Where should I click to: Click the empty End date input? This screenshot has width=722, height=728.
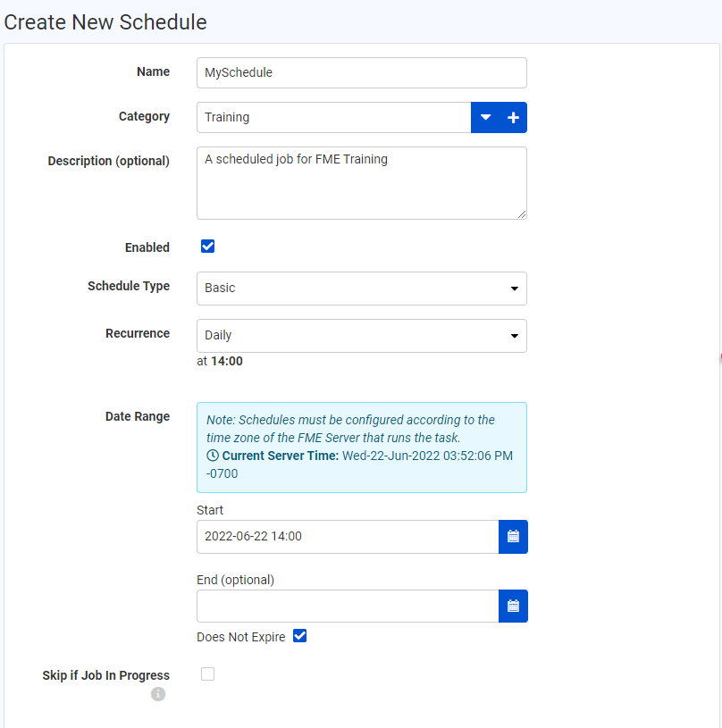click(x=348, y=606)
